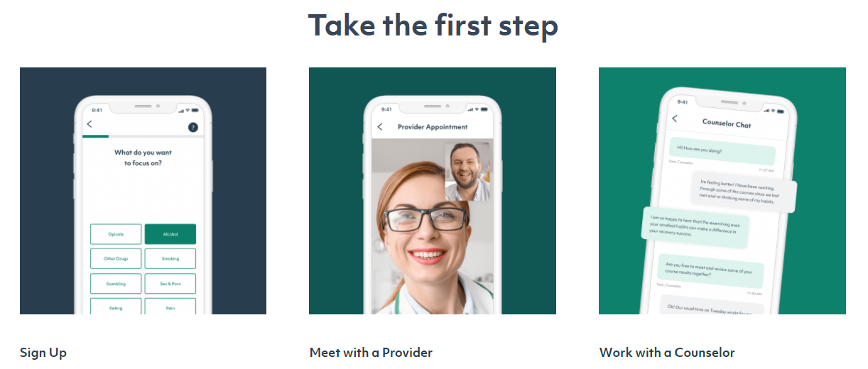868x369 pixels.
Task: Click the onboarding progress bar
Action: tap(143, 136)
